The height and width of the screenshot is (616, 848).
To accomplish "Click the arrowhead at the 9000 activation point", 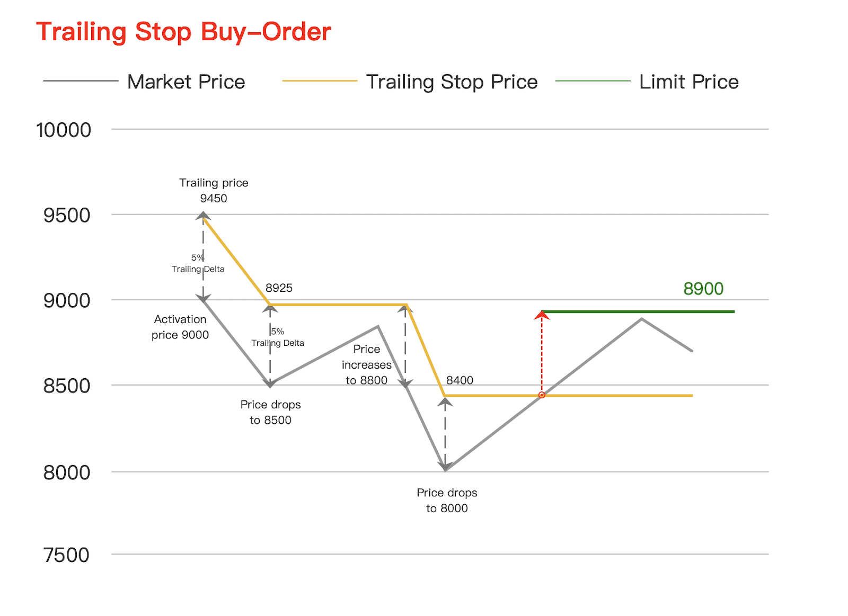I will point(203,297).
